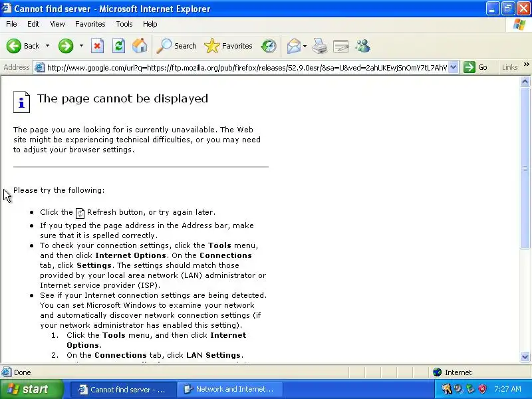Click the info page icon beside the heading
Screen dimensions: 532x399
(x=21, y=102)
